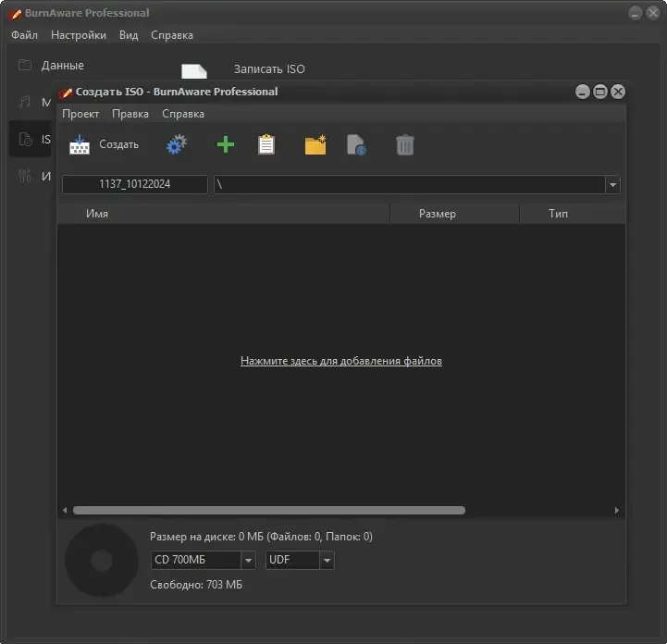Open Настройки menu in main window
The image size is (667, 644).
[79, 35]
